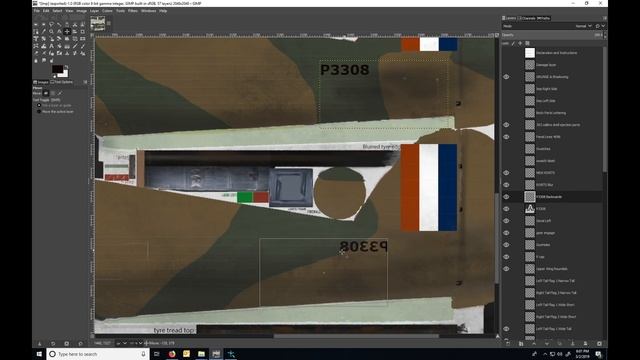The height and width of the screenshot is (360, 640).
Task: Select the Free Select lasso tool
Action: (x=51, y=24)
